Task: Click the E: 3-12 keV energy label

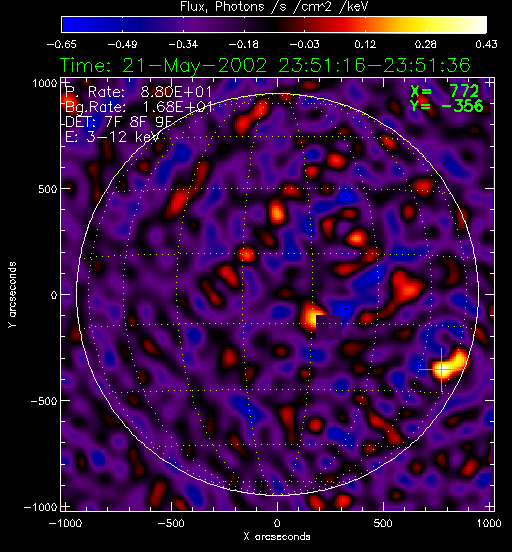Action: coord(112,137)
